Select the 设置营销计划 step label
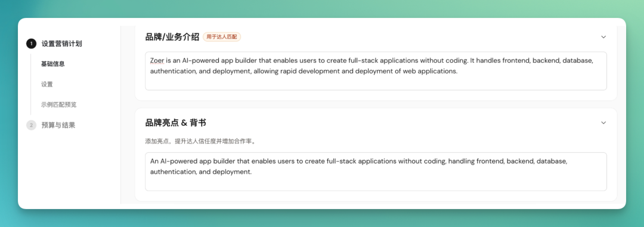644x227 pixels. pyautogui.click(x=61, y=44)
